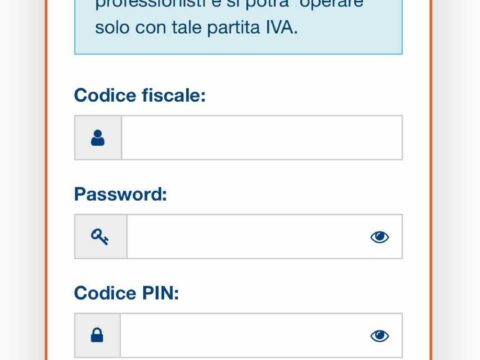Image resolution: width=480 pixels, height=360 pixels.
Task: Click the gray box holding the padlock icon
Action: [x=98, y=335]
